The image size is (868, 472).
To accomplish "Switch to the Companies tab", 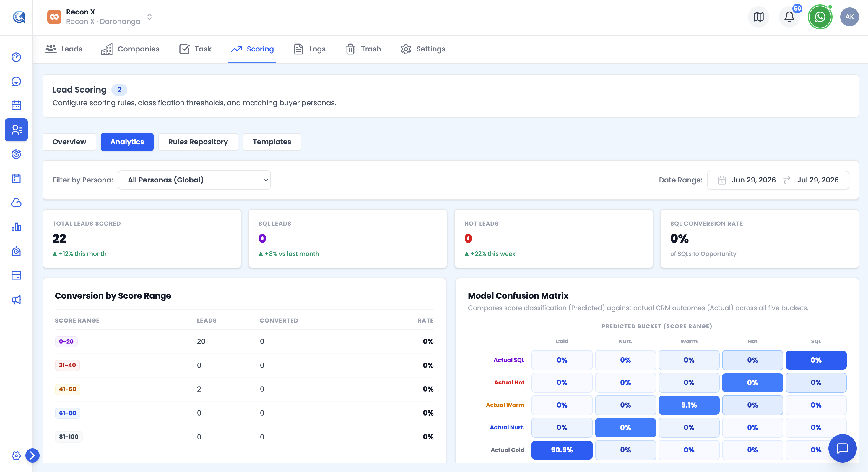I will pyautogui.click(x=130, y=49).
